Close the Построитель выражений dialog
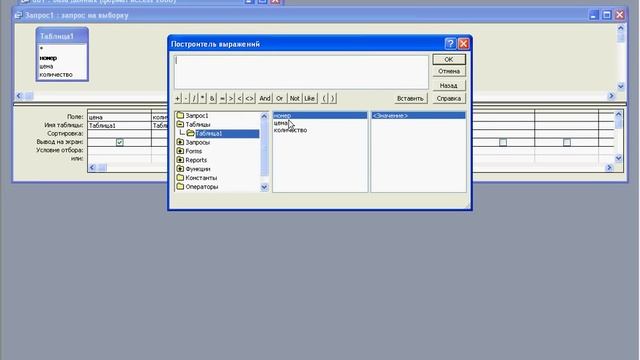The height and width of the screenshot is (360, 640). pyautogui.click(x=463, y=44)
